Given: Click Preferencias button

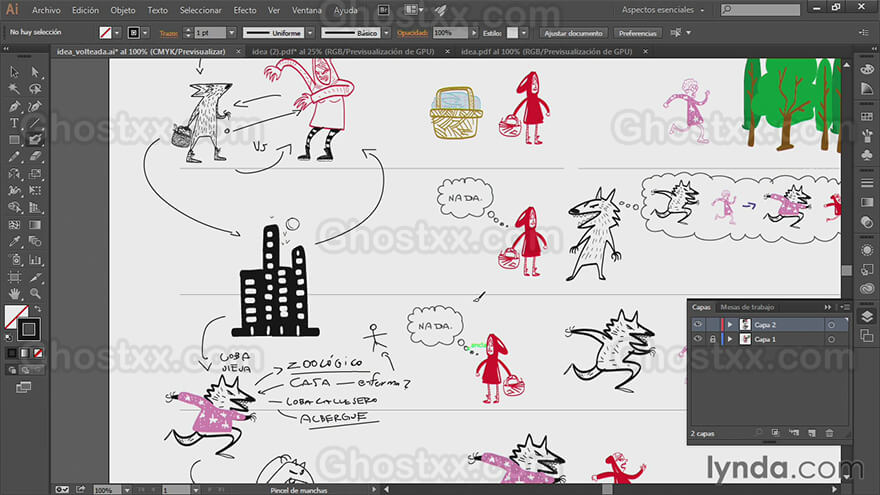Looking at the screenshot, I should 638,33.
